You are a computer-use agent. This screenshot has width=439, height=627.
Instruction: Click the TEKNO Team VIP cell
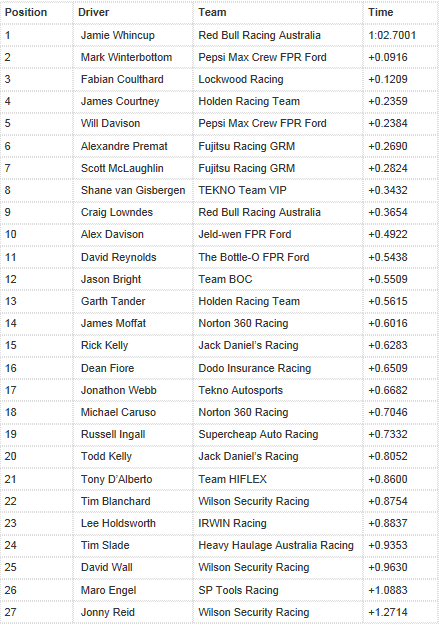click(x=242, y=190)
